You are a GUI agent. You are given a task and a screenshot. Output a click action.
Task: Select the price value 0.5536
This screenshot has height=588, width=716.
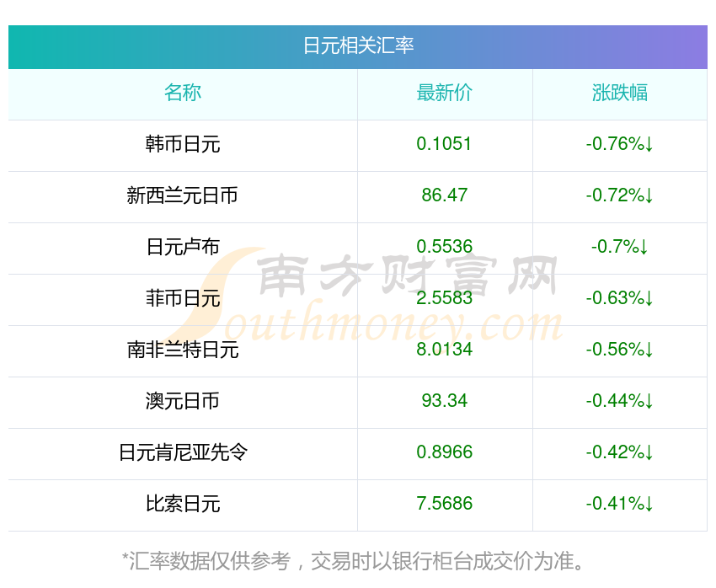pyautogui.click(x=444, y=247)
